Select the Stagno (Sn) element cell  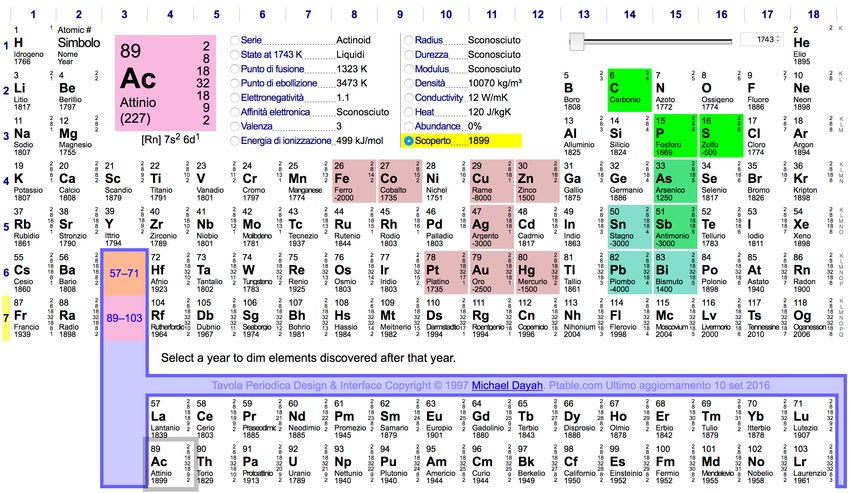[x=629, y=227]
